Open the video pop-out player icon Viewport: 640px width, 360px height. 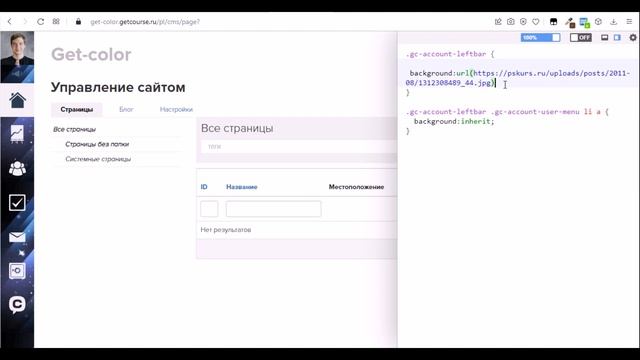[x=523, y=22]
